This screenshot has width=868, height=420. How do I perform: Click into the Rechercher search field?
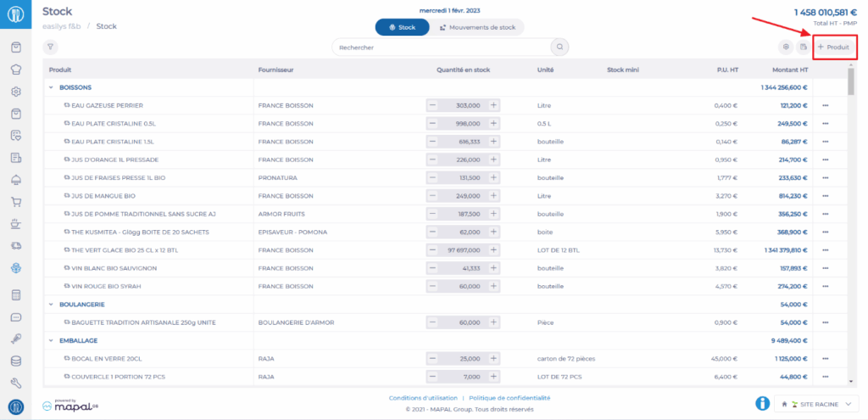441,48
